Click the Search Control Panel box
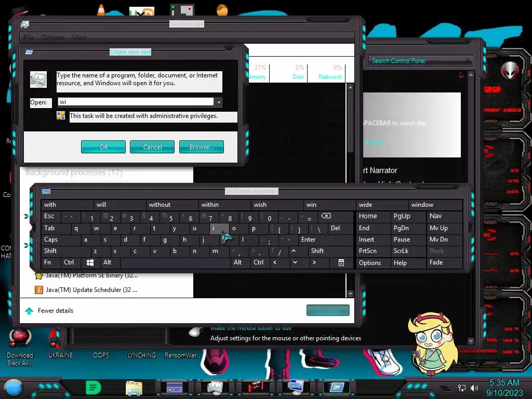Screen dimensions: 532x399 [x=420, y=61]
